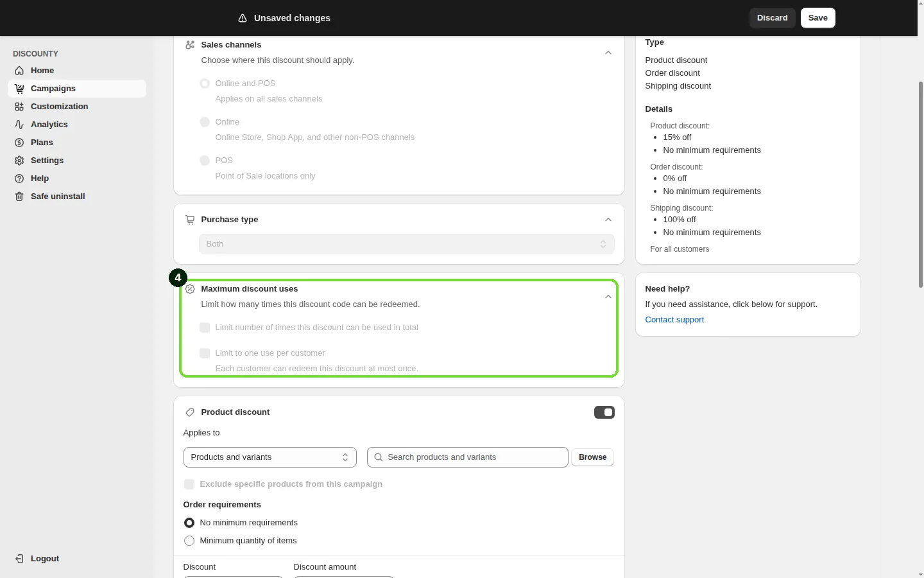924x578 pixels.
Task: Collapse the Purchase type section
Action: 608,220
